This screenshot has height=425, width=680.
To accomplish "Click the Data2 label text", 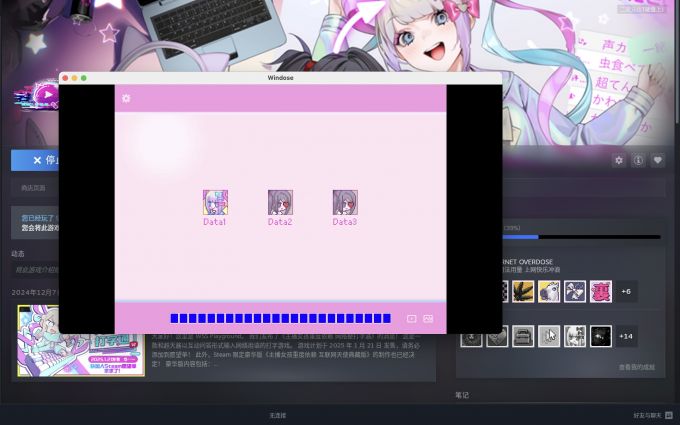I will point(280,222).
